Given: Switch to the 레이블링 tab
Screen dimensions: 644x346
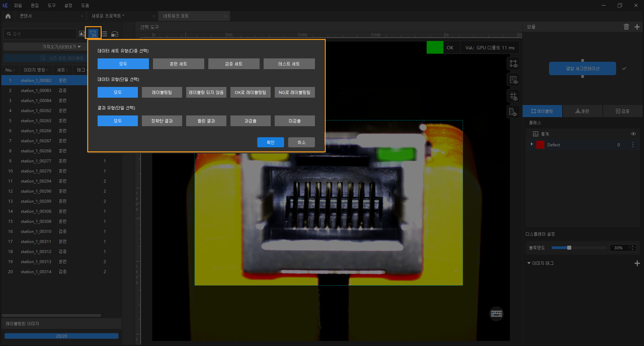Looking at the screenshot, I should point(542,111).
